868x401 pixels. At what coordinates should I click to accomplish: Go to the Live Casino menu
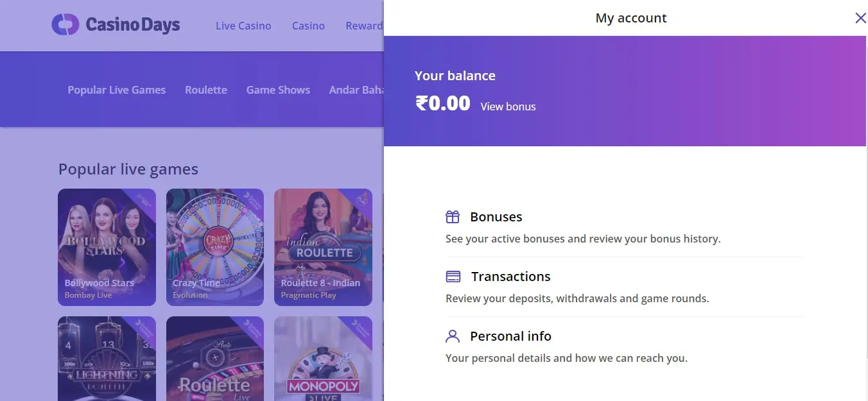(243, 26)
